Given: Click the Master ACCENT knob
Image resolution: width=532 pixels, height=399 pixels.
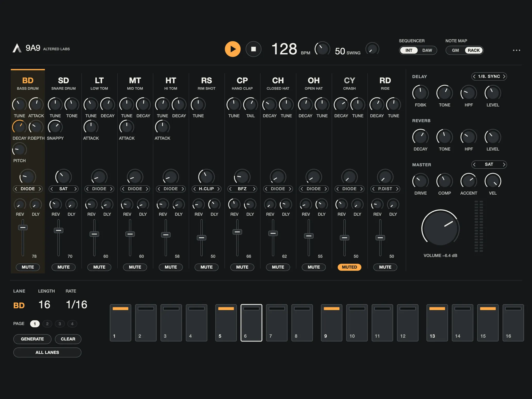Looking at the screenshot, I should (x=469, y=181).
